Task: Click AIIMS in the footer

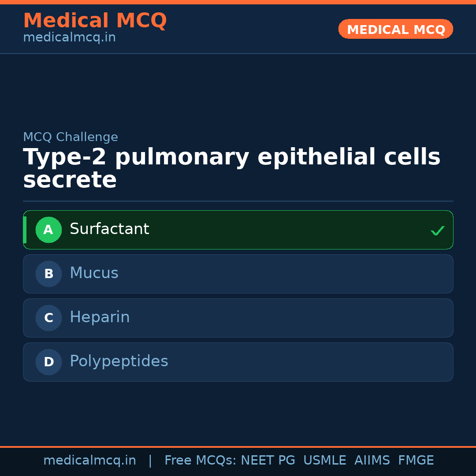Action: tap(372, 461)
